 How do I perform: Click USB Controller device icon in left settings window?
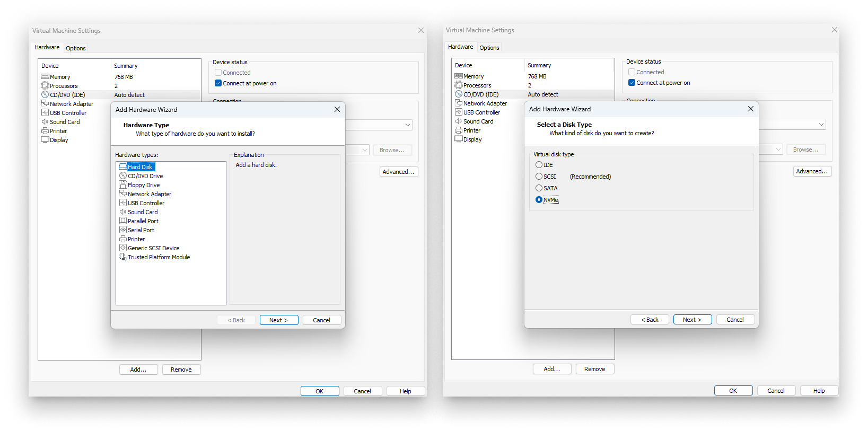point(45,112)
